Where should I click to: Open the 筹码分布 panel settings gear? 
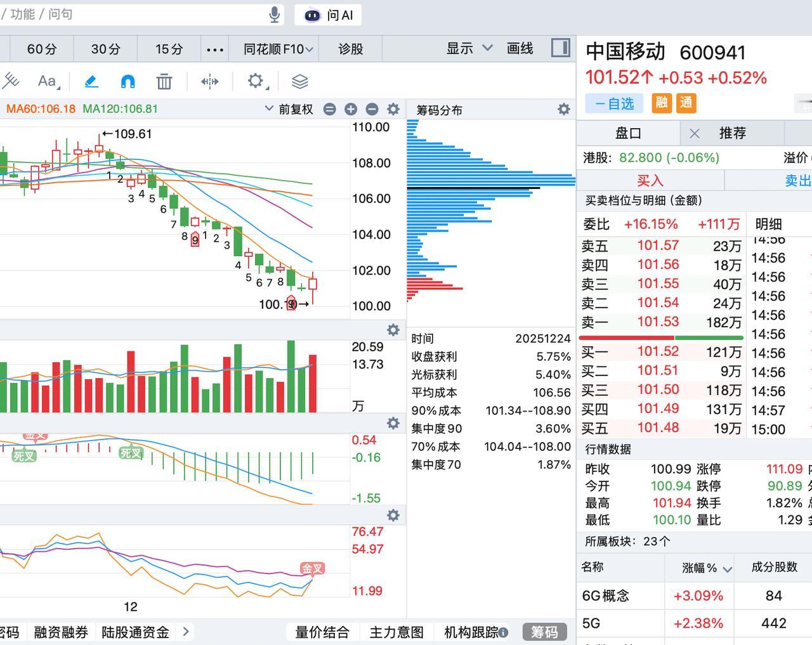coord(563,109)
